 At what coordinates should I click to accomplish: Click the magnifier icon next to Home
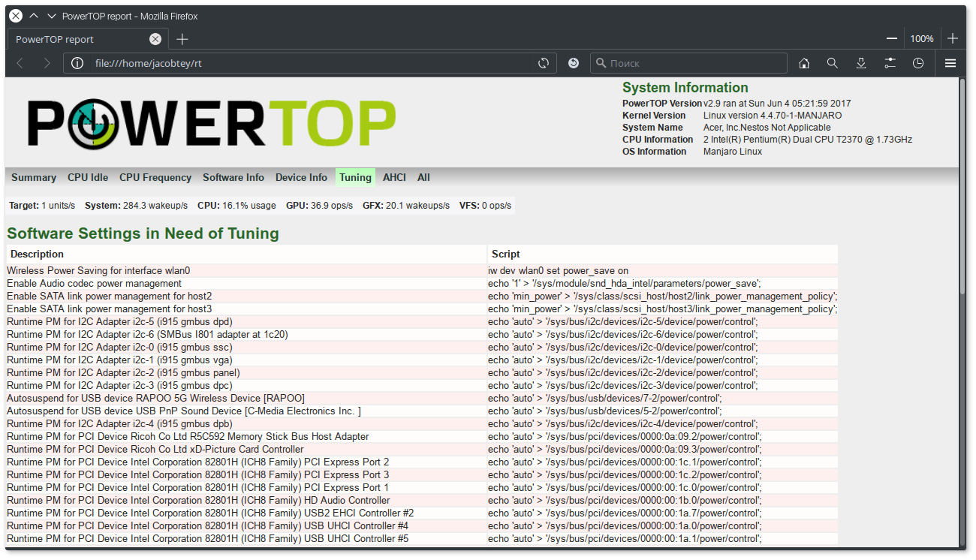[833, 63]
